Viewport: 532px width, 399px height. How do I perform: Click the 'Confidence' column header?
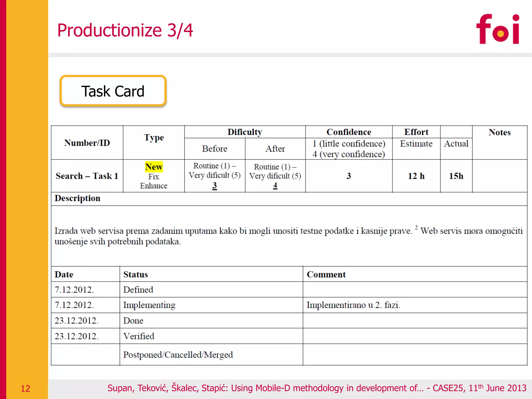click(349, 132)
